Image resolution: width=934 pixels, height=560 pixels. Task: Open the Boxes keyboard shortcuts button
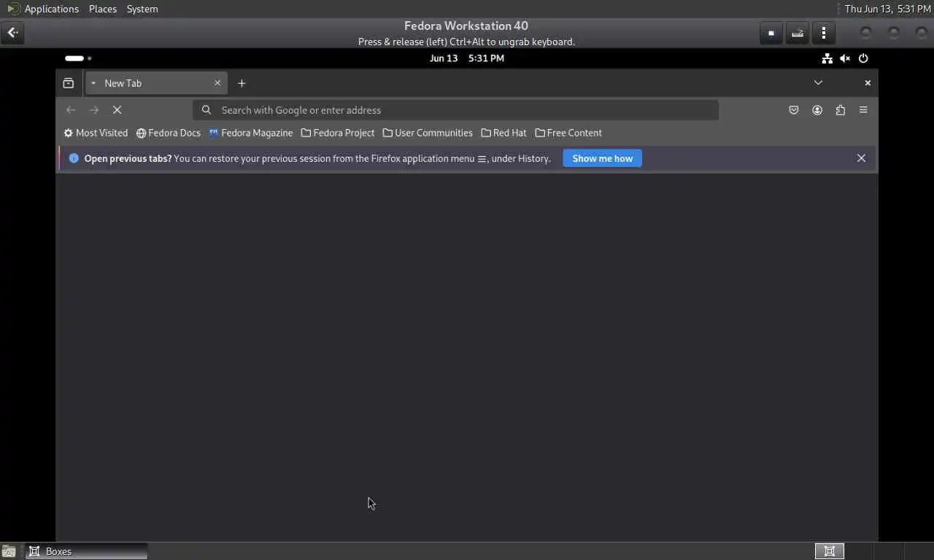[798, 33]
